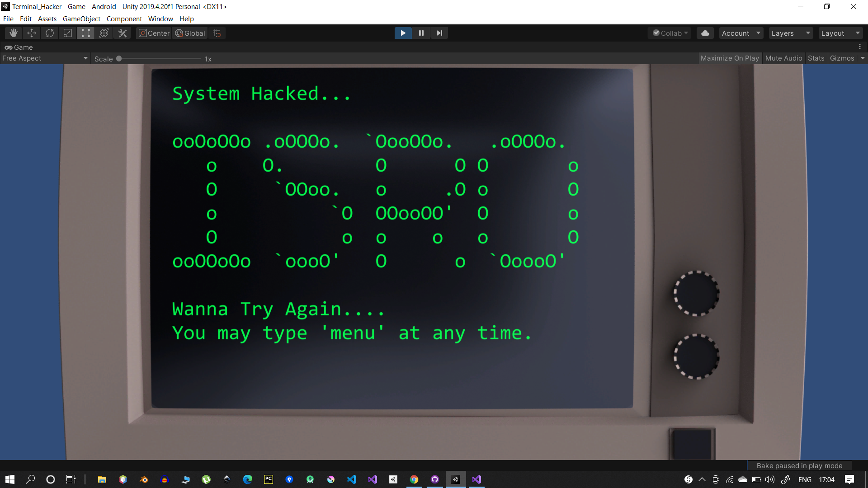Toggle Center pivot handle mode
This screenshot has height=488, width=868.
point(153,33)
